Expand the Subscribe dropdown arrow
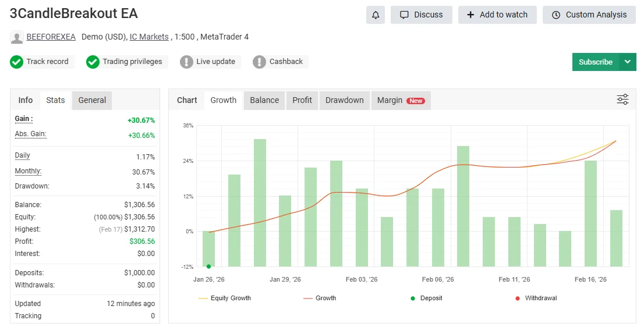 pyautogui.click(x=627, y=62)
